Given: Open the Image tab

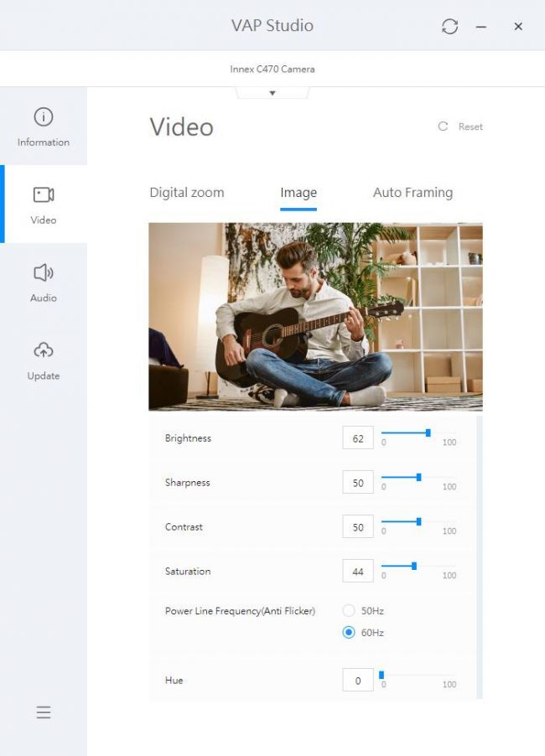Looking at the screenshot, I should pyautogui.click(x=298, y=193).
